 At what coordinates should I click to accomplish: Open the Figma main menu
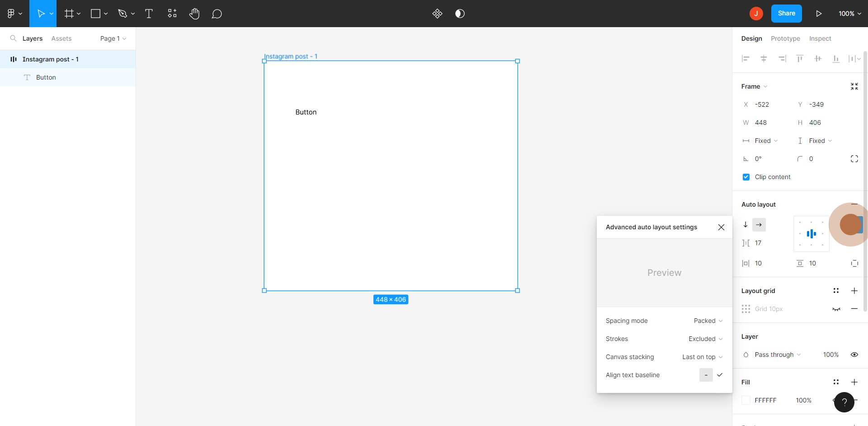coord(14,14)
